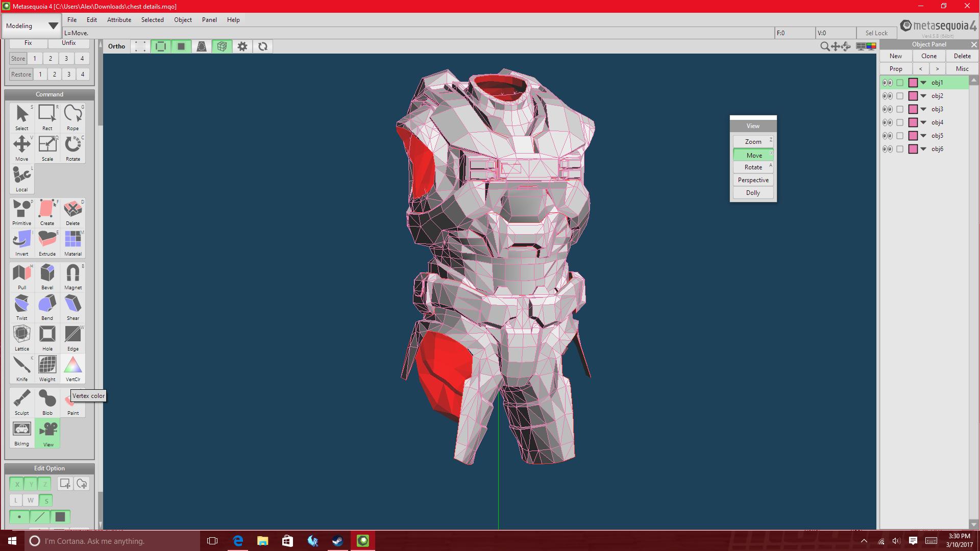This screenshot has height=551, width=980.
Task: Open the File menu
Action: click(72, 20)
